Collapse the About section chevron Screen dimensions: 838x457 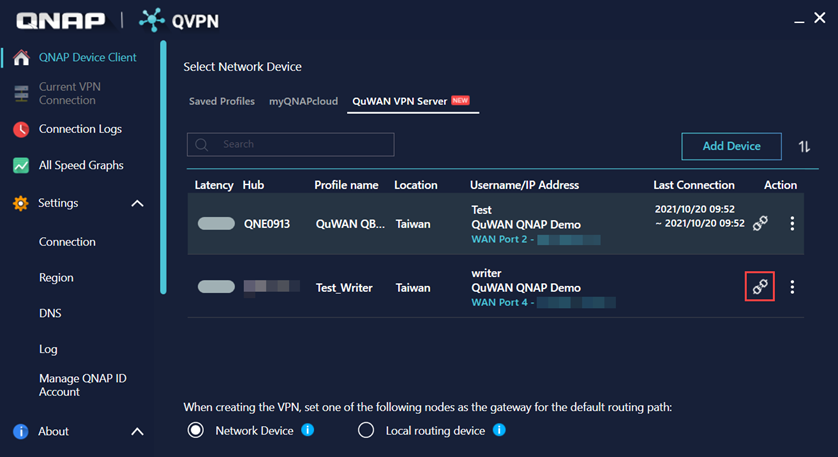pos(137,431)
